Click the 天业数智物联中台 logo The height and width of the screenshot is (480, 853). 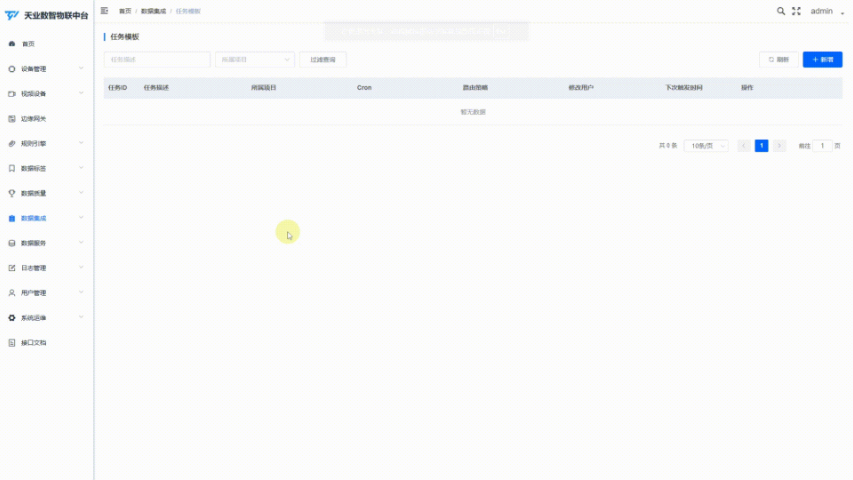pos(46,15)
